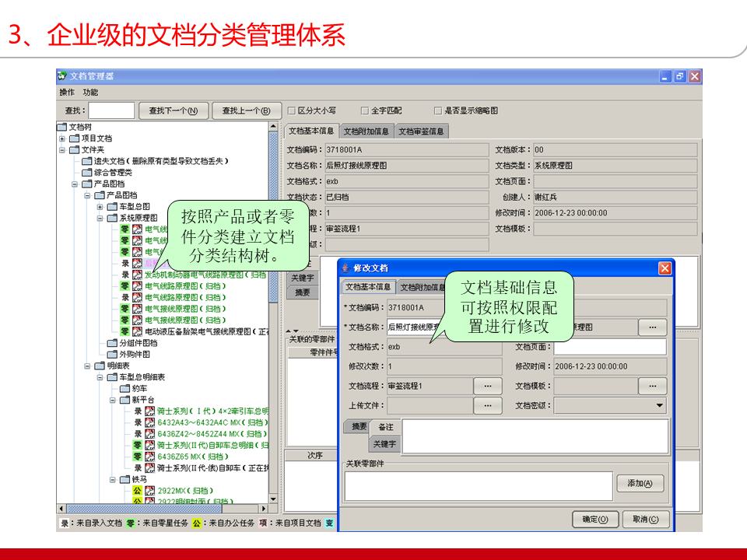Click the 豹车 folder icon
The height and width of the screenshot is (560, 747).
(x=124, y=389)
